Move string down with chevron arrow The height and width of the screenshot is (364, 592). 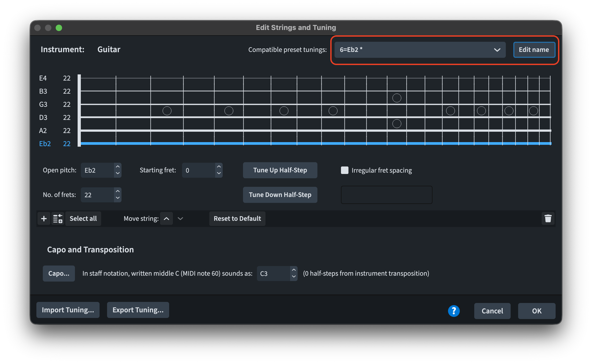[x=180, y=219]
